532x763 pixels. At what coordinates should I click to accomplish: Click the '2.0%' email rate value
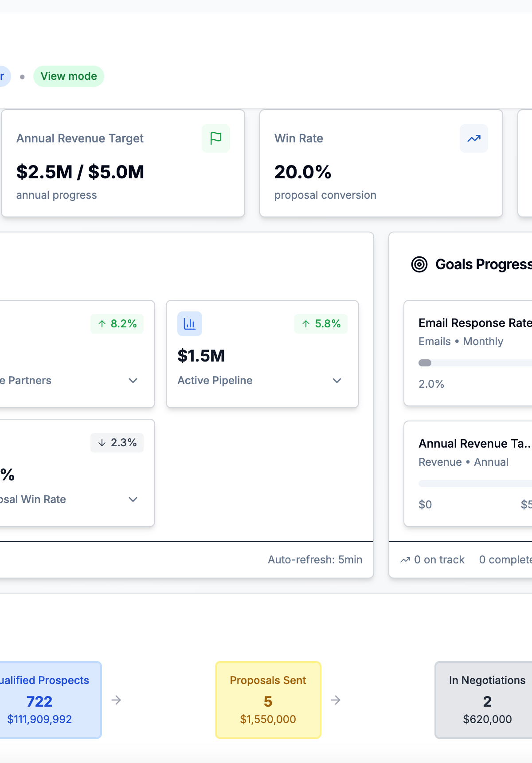tap(431, 384)
